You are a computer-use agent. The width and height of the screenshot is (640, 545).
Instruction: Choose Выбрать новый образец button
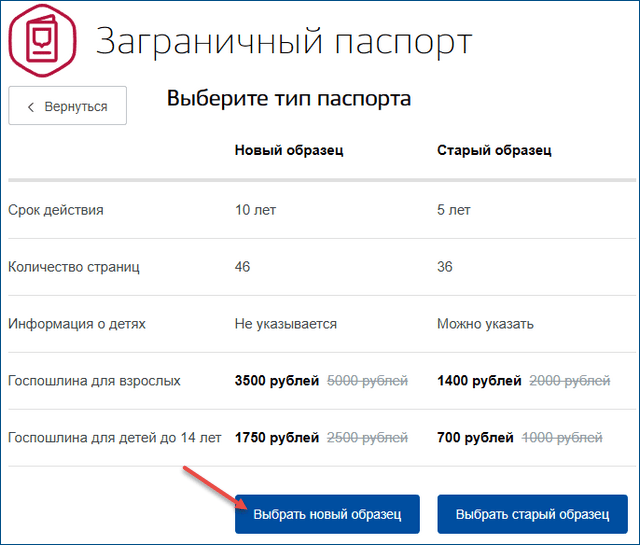327,514
